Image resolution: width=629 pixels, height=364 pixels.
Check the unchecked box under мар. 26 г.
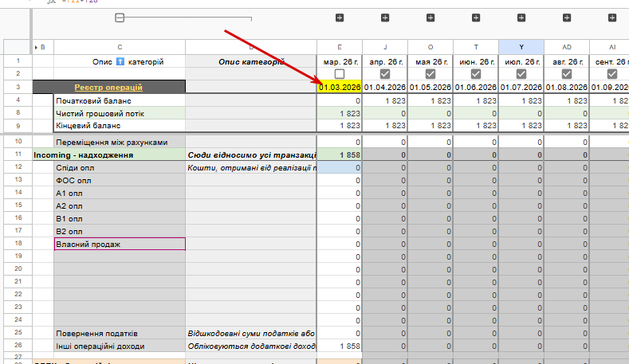click(x=340, y=74)
